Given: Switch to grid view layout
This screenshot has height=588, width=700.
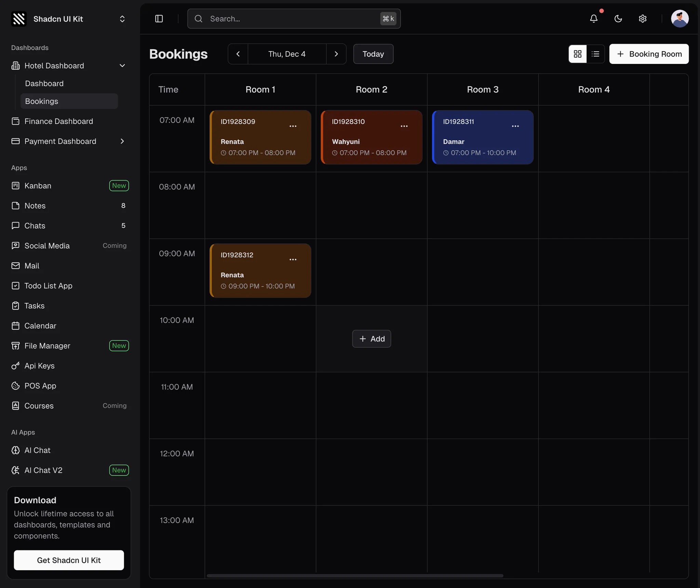Looking at the screenshot, I should coord(578,54).
